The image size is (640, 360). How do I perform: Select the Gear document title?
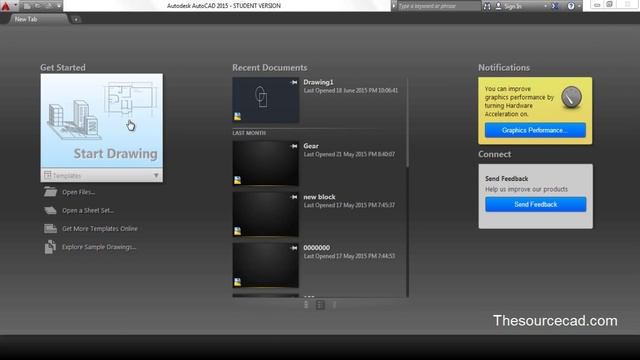click(x=311, y=146)
